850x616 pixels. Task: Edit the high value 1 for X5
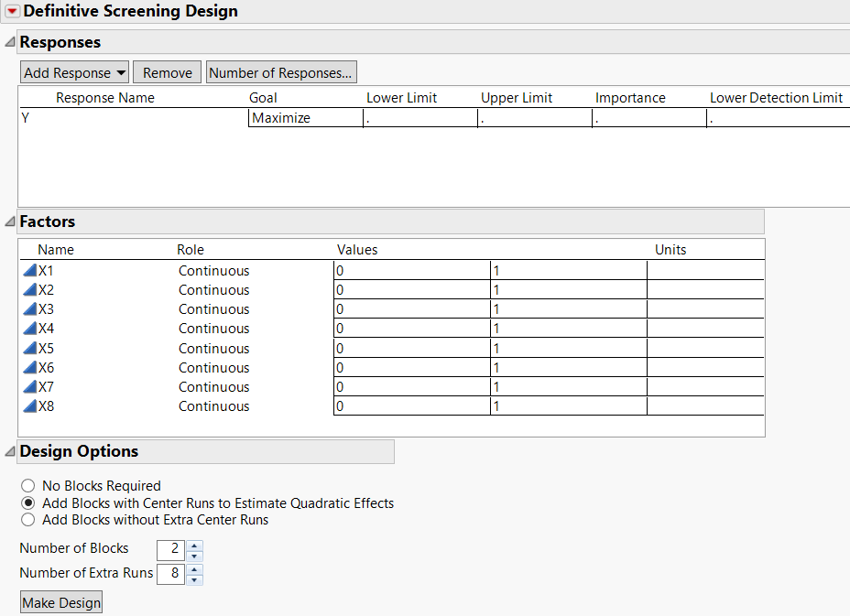coord(569,349)
